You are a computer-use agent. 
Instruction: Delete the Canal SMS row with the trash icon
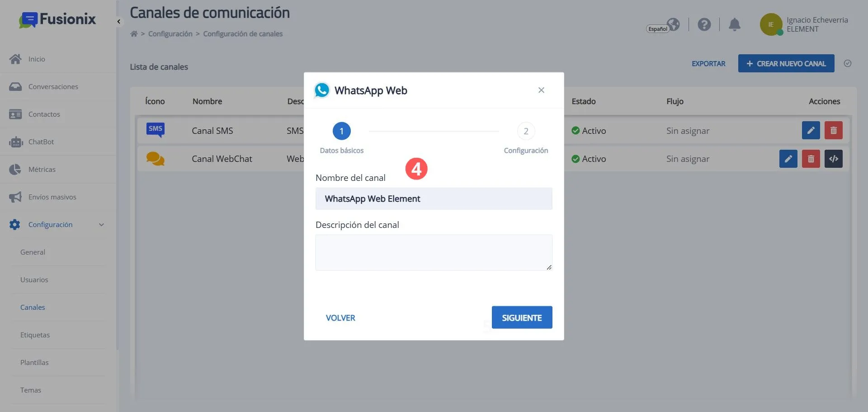(x=833, y=130)
